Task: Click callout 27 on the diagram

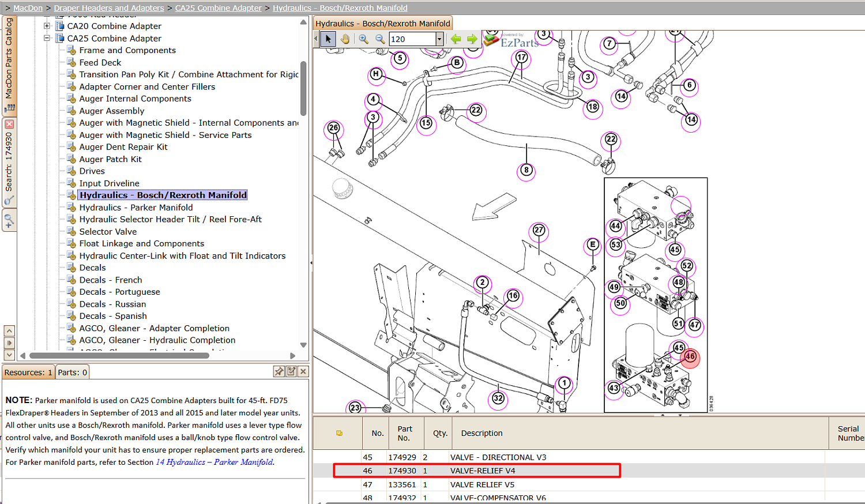Action: (x=539, y=230)
